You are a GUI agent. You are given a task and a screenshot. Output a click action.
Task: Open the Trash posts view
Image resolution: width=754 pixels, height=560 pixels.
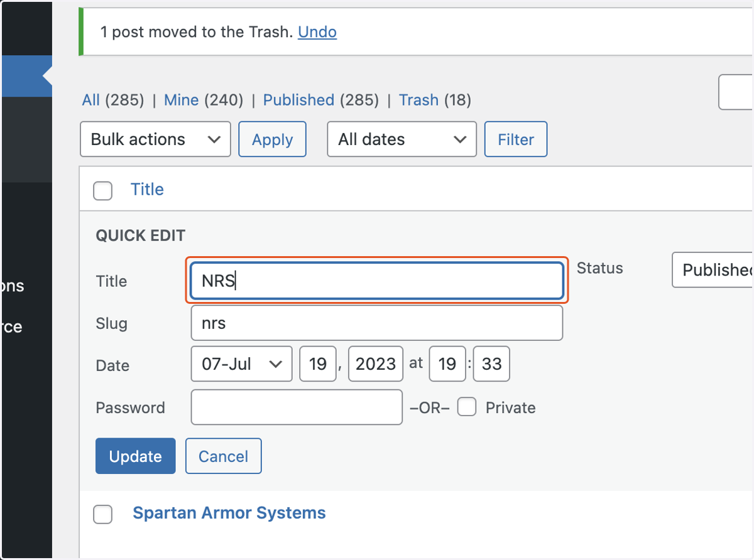tap(418, 100)
